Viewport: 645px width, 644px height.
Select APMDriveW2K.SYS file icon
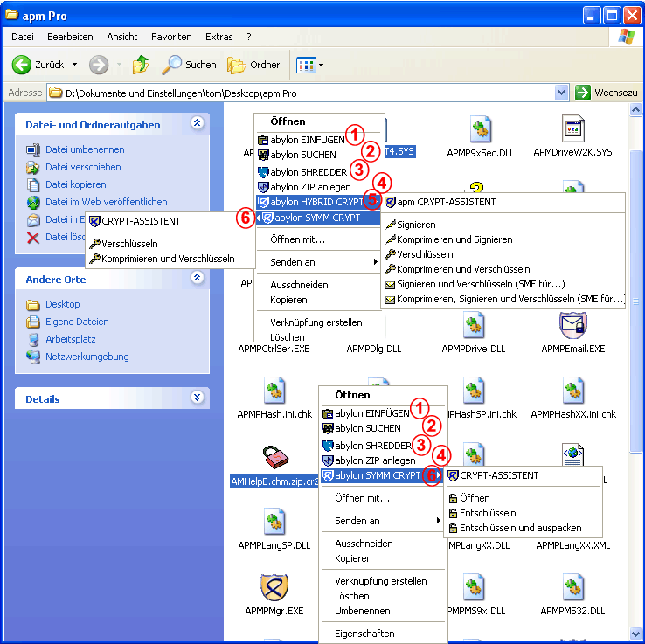tap(572, 128)
